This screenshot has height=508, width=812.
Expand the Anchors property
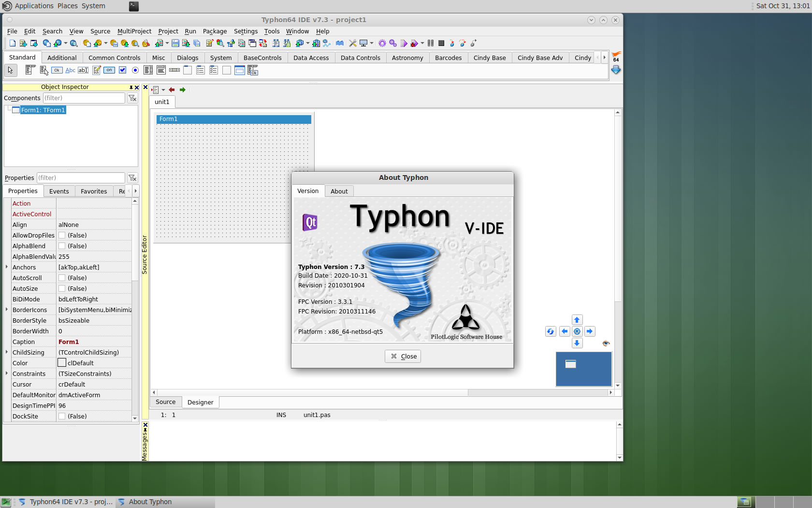7,267
